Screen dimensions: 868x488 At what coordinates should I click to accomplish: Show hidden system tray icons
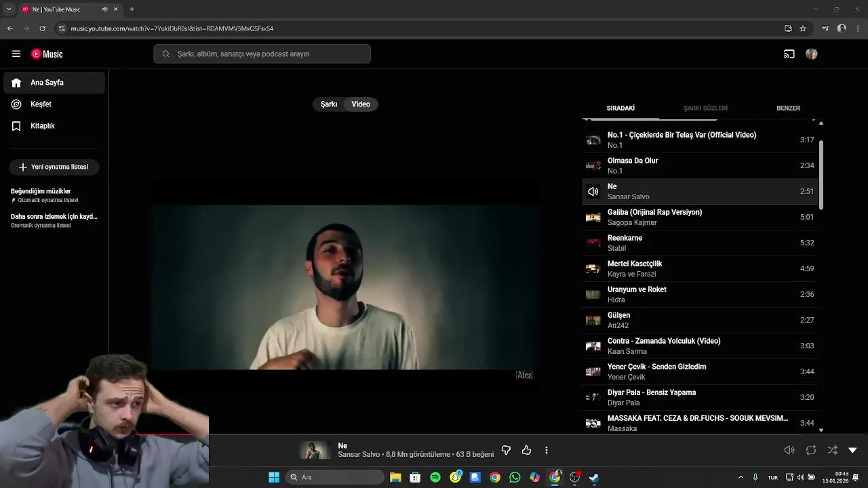click(741, 477)
